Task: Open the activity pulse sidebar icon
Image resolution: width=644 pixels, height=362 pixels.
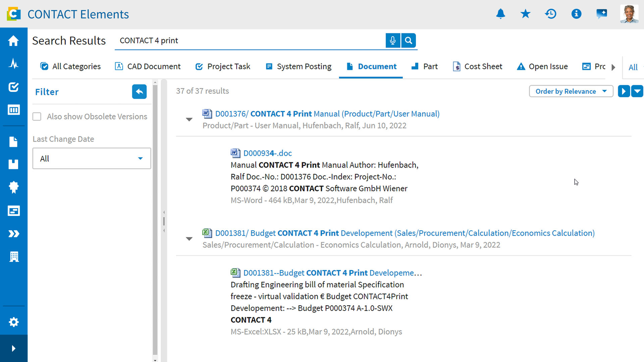Action: (13, 63)
